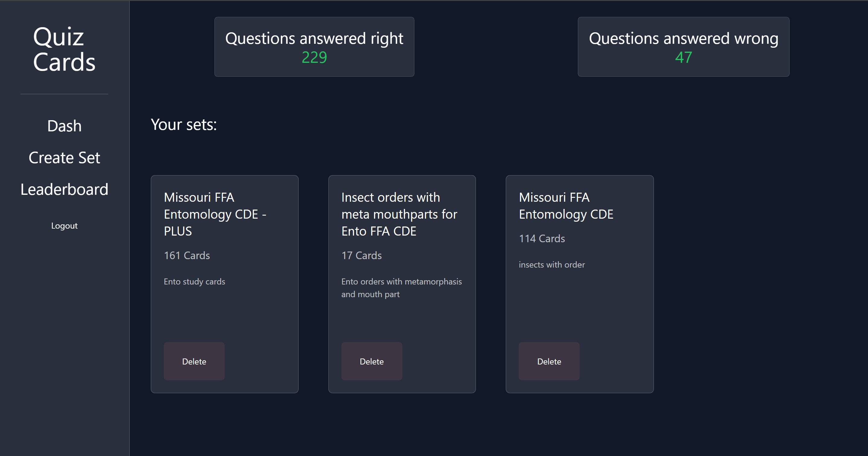Delete the 114-card Missouri FFA Entomology set
Screen dimensions: 868x456
click(549, 361)
